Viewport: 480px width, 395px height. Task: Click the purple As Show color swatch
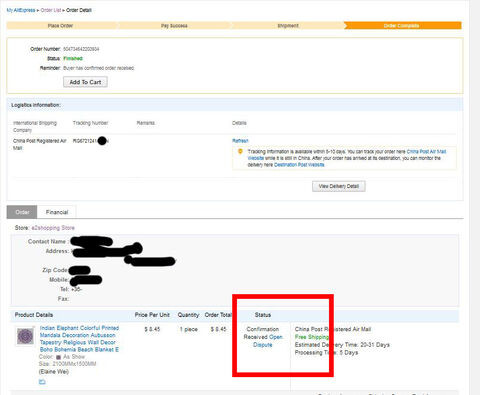[58, 357]
